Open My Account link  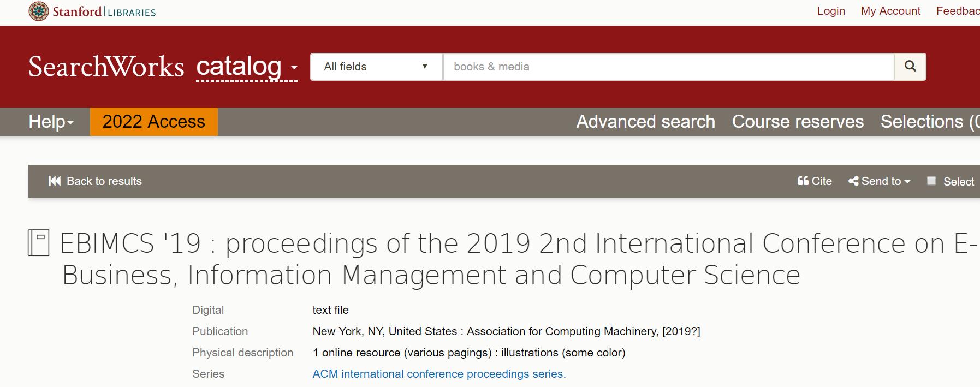pyautogui.click(x=890, y=11)
